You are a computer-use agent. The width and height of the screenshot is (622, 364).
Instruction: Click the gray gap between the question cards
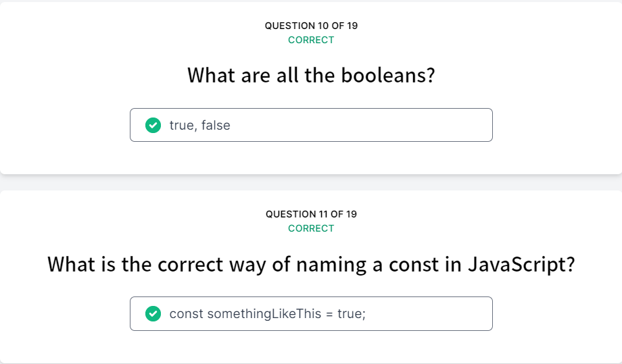pyautogui.click(x=311, y=182)
